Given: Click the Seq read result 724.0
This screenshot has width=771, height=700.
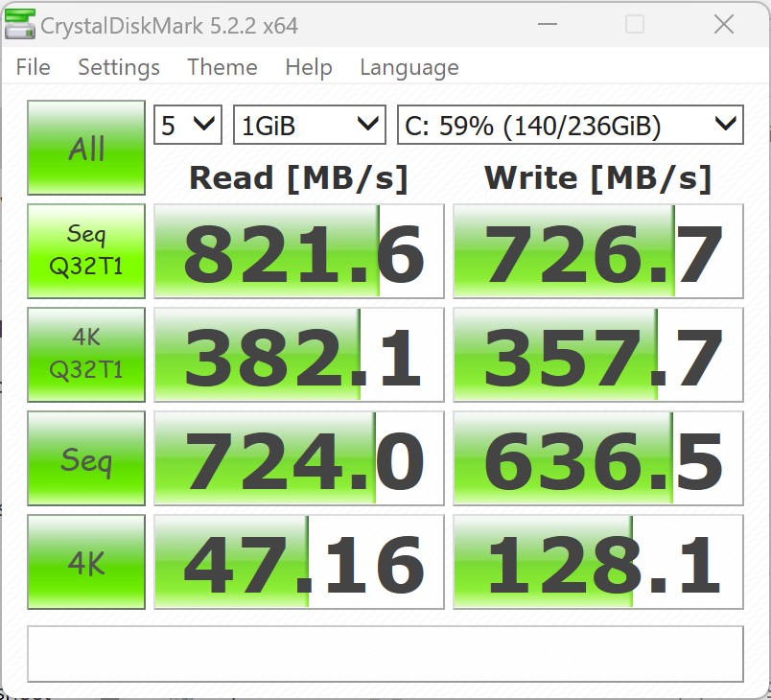Looking at the screenshot, I should [299, 458].
